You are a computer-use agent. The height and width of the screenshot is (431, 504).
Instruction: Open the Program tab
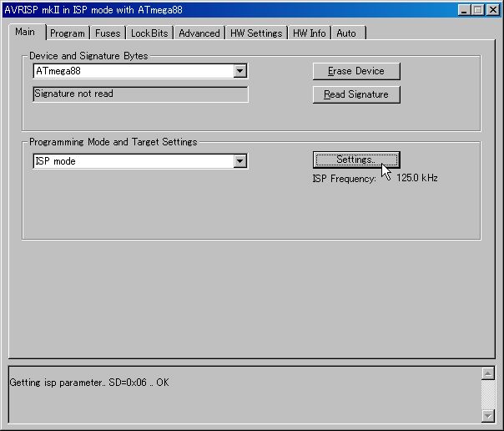(68, 33)
